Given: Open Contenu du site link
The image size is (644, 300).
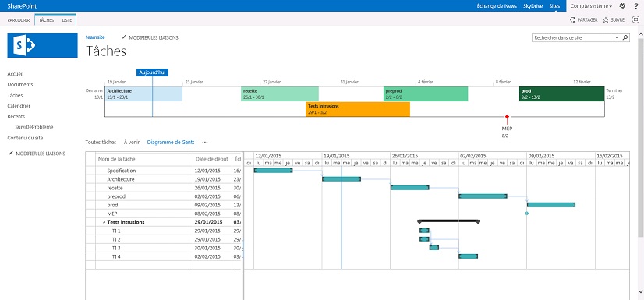Looking at the screenshot, I should coord(25,138).
